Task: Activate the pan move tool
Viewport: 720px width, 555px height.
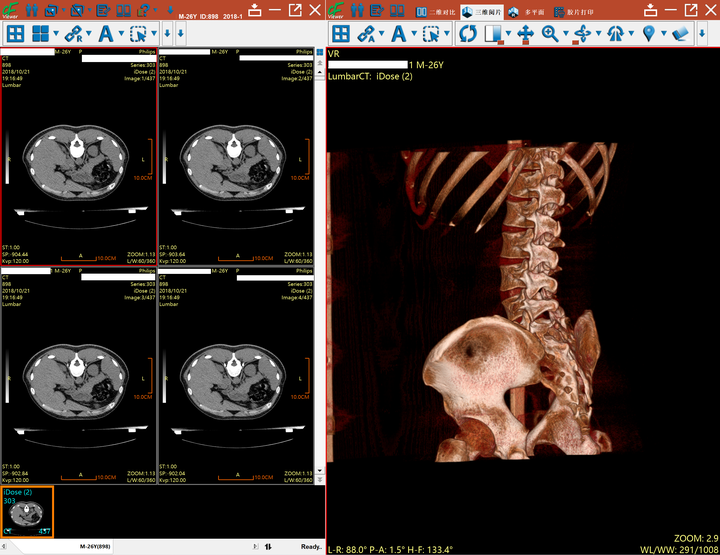Action: click(525, 34)
